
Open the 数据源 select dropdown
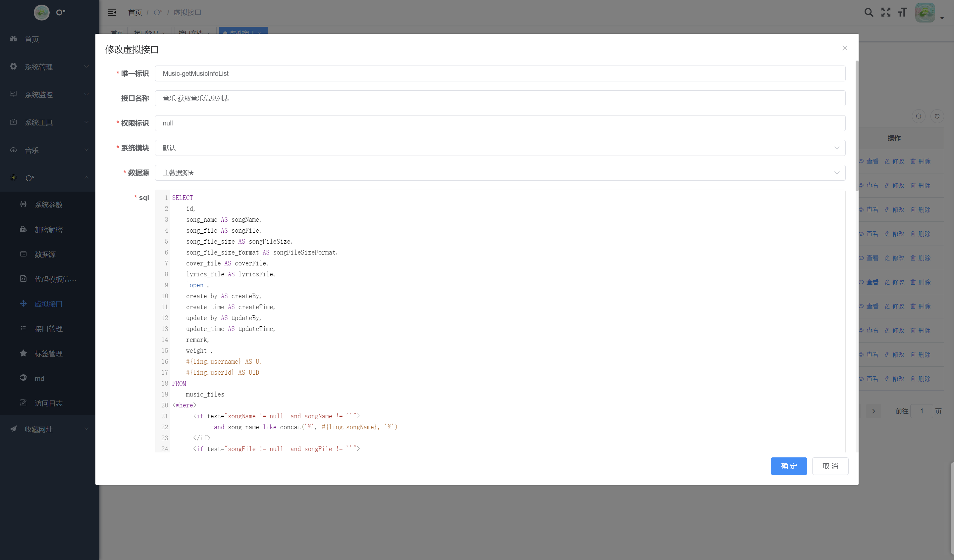[x=500, y=173]
